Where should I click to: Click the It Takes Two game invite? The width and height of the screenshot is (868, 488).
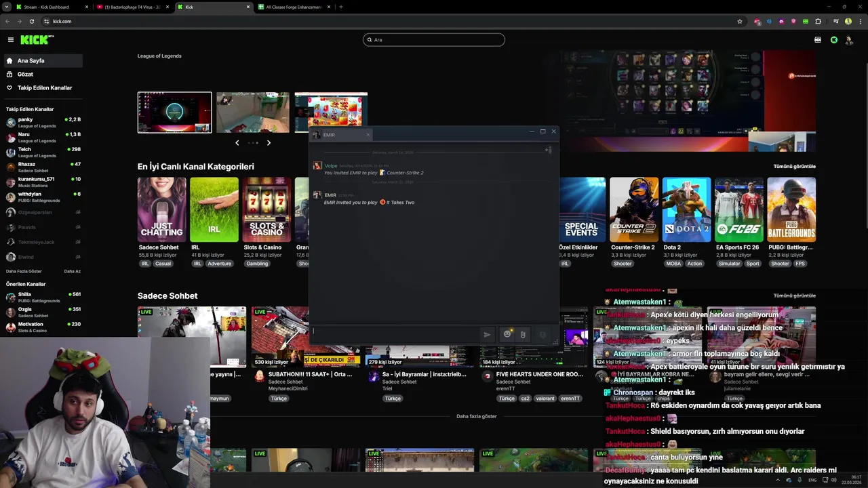click(397, 202)
